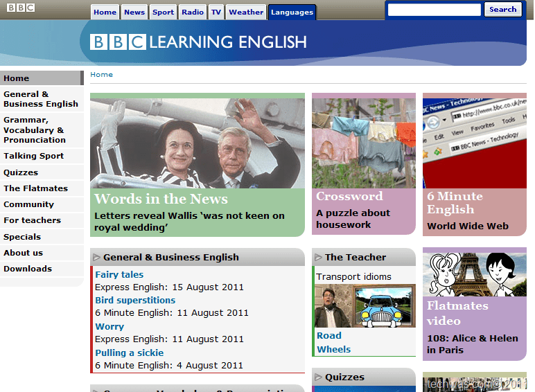Open the browser screenshot 6 Minute English image
Image resolution: width=535 pixels, height=392 pixels.
coord(475,143)
